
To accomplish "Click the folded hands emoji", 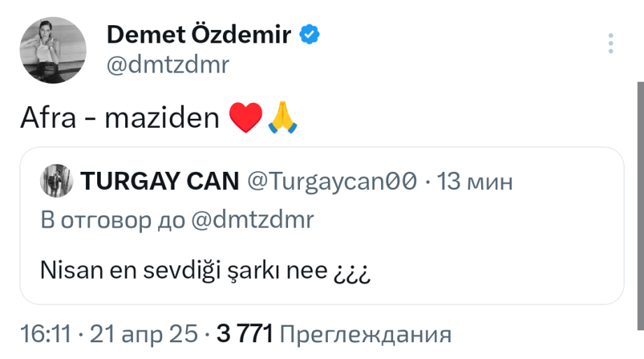I will coord(283,119).
